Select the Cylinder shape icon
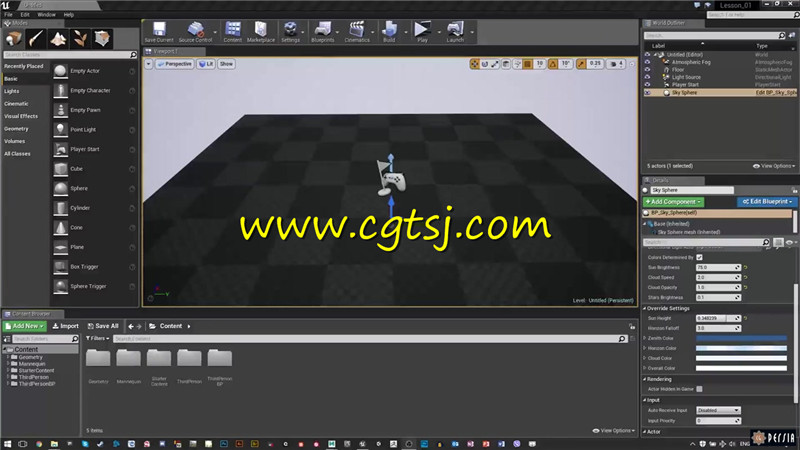The height and width of the screenshot is (450, 800). 61,208
